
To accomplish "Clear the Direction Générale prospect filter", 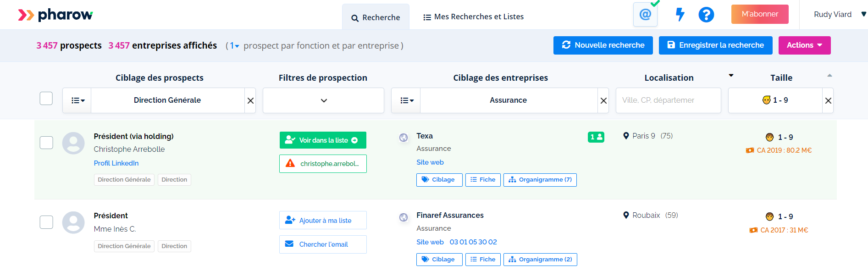I will [x=250, y=100].
